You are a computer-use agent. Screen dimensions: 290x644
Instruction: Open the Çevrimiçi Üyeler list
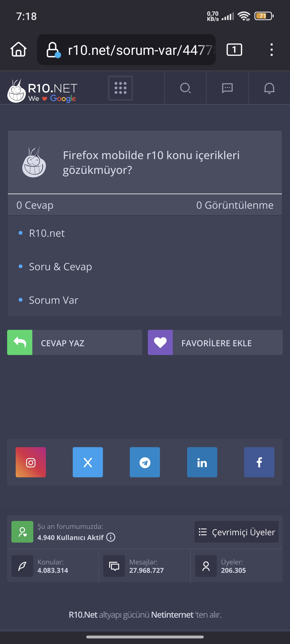click(x=237, y=532)
